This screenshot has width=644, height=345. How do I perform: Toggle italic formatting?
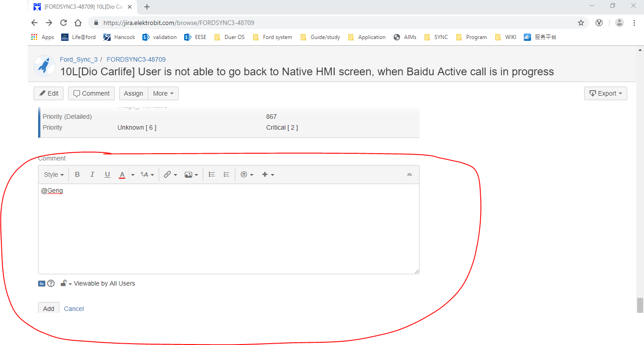coord(92,174)
